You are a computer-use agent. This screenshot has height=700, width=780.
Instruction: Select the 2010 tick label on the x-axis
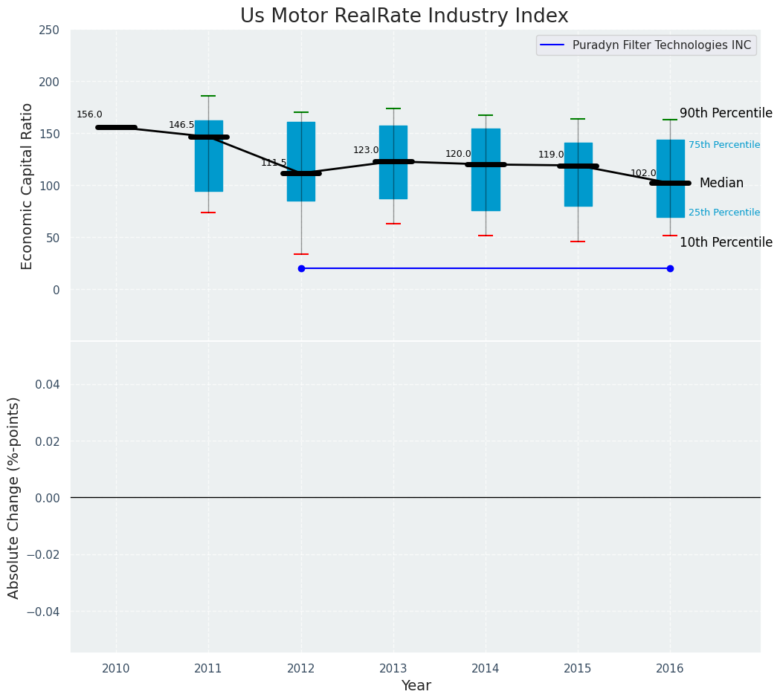point(116,668)
